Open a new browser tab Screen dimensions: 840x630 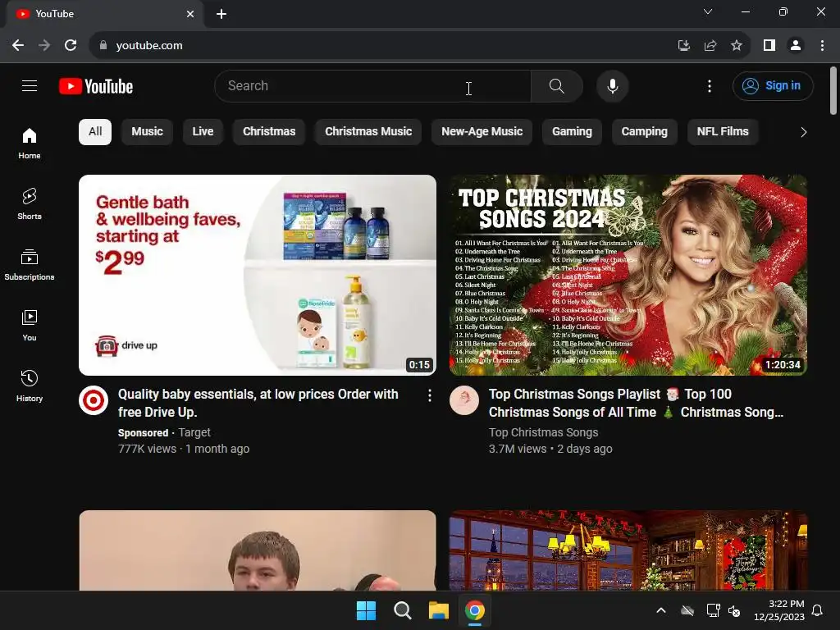coord(221,14)
